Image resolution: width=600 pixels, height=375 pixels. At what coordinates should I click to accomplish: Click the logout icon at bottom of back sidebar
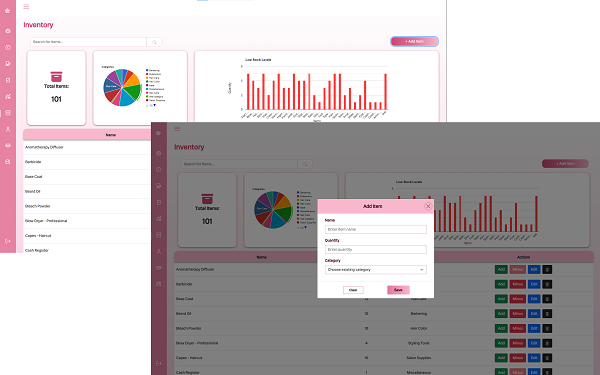coord(8,241)
